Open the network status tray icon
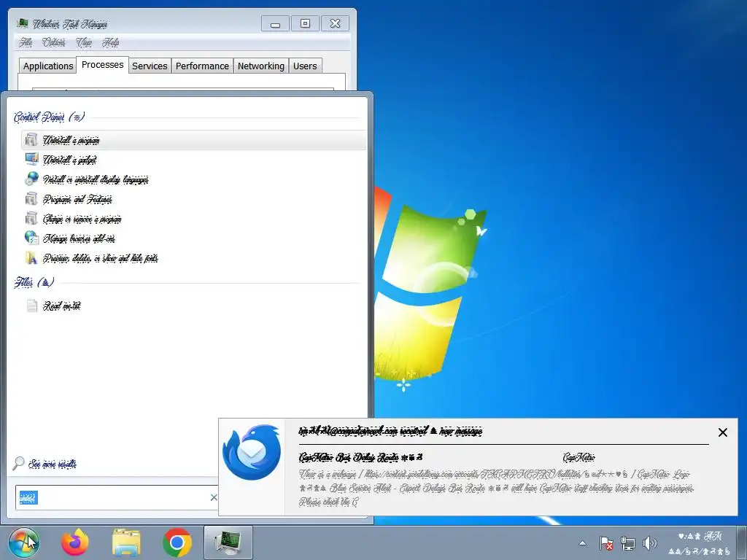Screen dimensions: 747x560 628,542
